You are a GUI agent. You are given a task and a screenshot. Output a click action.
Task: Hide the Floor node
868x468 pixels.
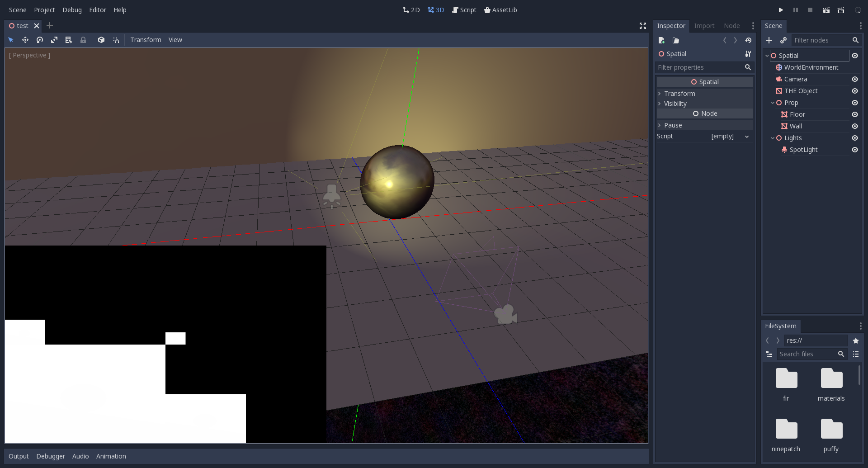coord(855,114)
